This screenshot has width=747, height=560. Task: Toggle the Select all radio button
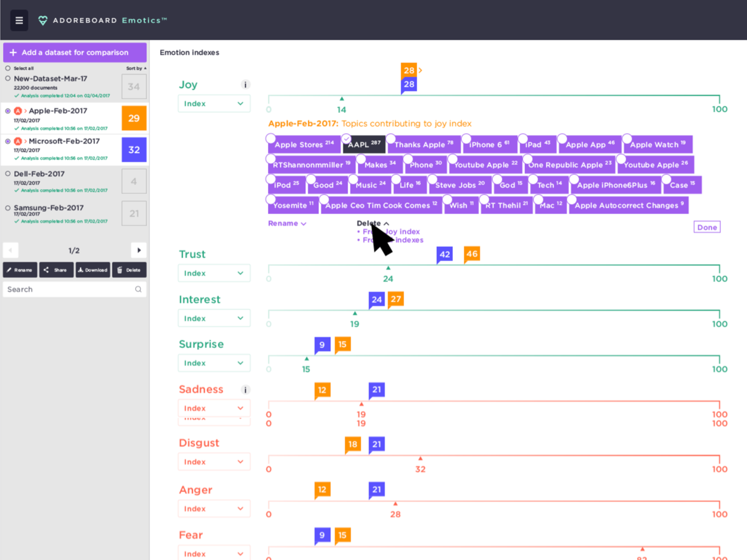[x=8, y=68]
